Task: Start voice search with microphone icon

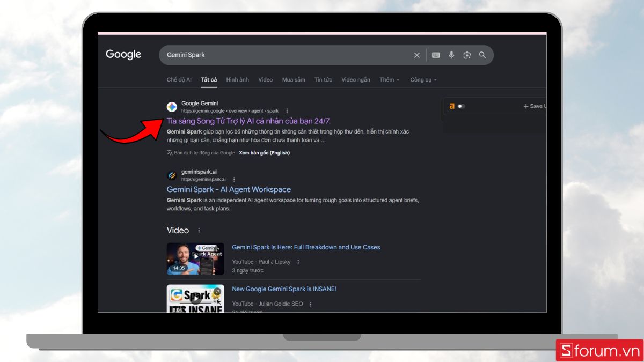Action: (451, 55)
